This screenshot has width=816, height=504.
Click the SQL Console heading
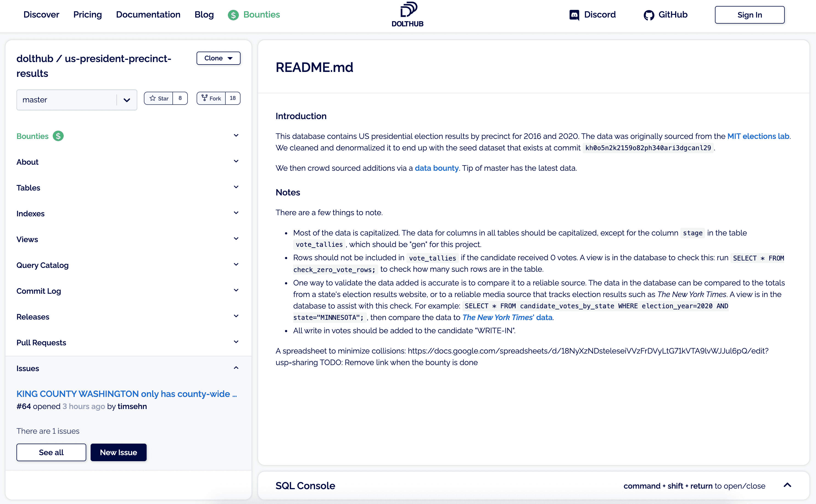[x=305, y=486]
